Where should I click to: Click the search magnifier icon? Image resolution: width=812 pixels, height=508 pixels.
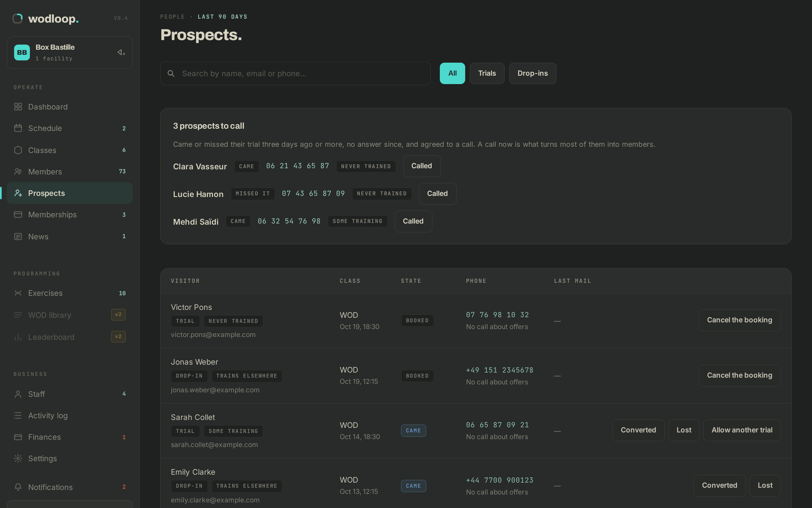click(171, 73)
